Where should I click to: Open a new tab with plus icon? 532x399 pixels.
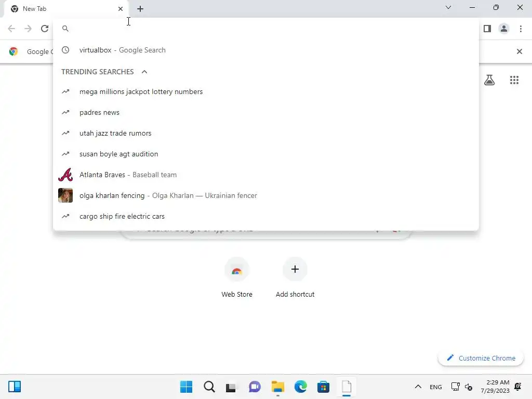click(x=140, y=9)
